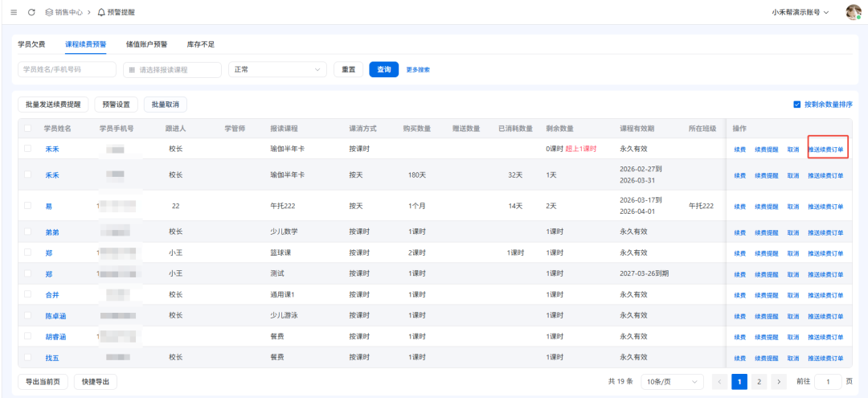Switch to the 学员欠费 tab
The image size is (868, 398).
click(31, 44)
